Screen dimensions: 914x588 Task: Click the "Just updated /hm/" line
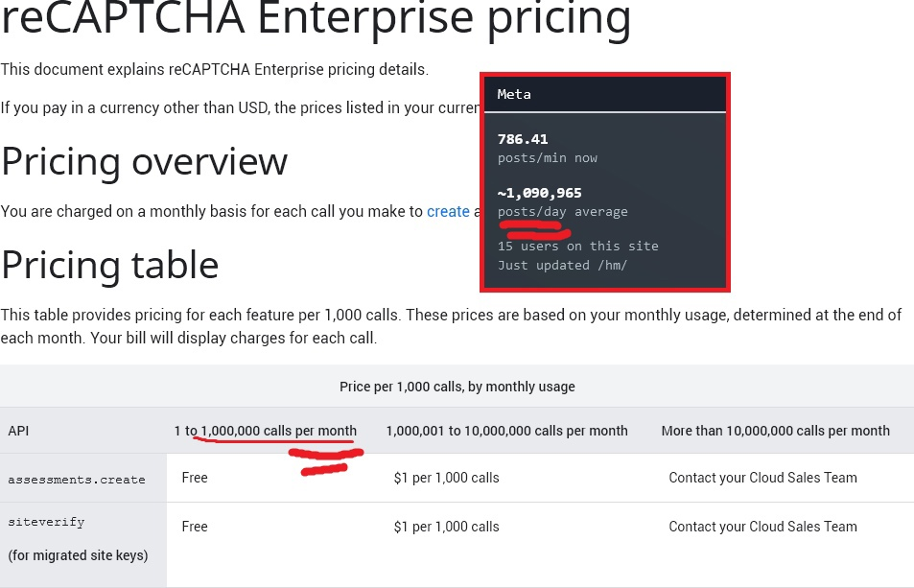coord(563,265)
